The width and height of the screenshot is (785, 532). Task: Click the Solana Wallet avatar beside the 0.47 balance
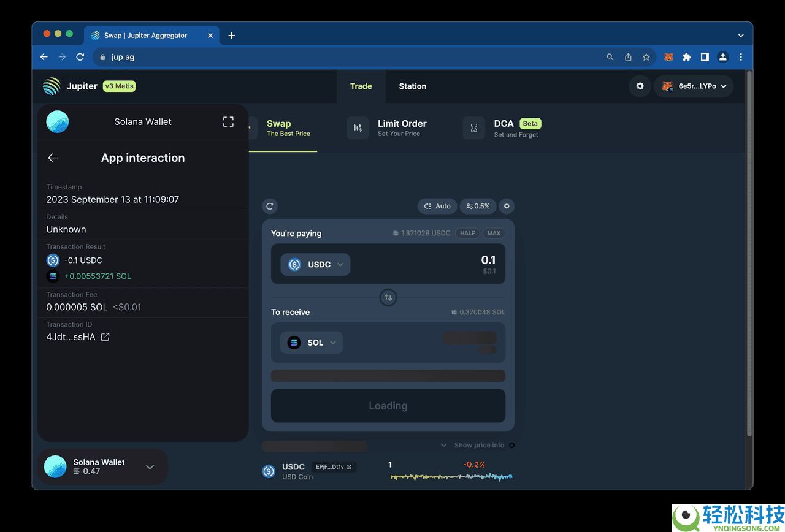pyautogui.click(x=55, y=467)
